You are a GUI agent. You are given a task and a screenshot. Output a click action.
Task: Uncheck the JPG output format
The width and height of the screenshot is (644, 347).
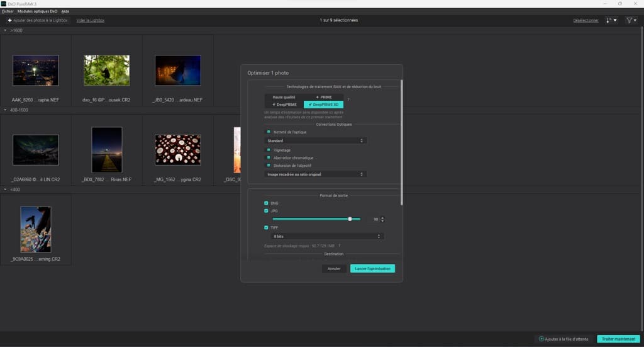(x=266, y=211)
